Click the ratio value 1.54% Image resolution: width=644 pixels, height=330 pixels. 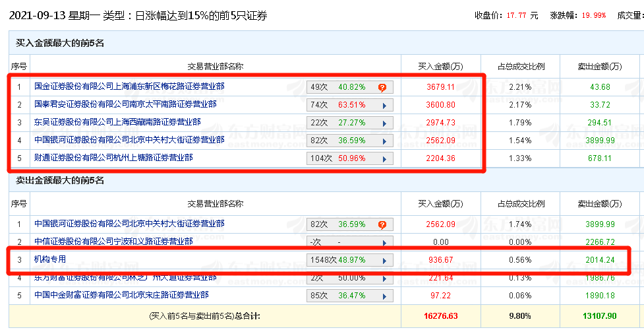pos(520,141)
